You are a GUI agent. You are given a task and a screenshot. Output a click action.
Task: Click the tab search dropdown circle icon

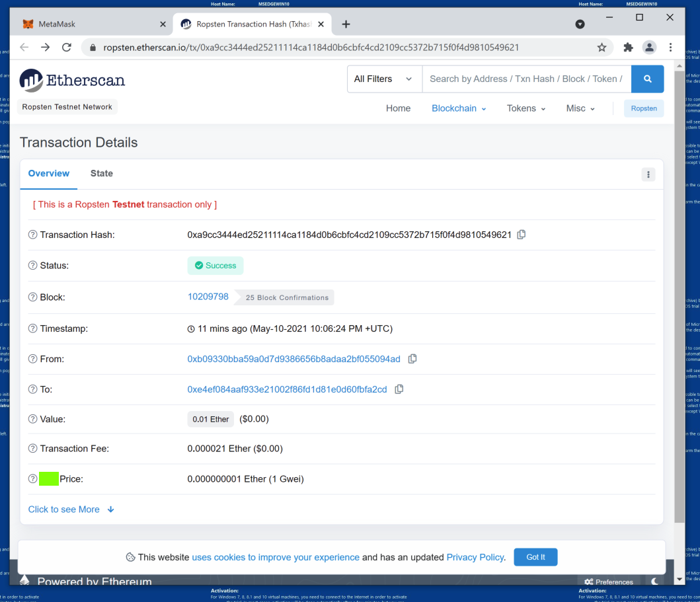pos(580,24)
